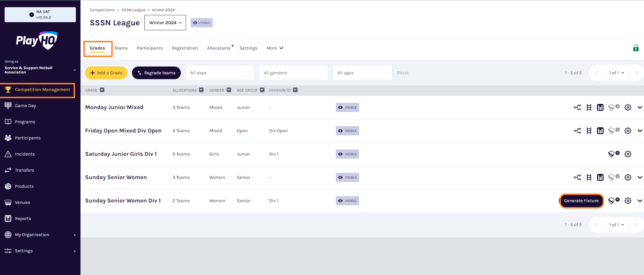Image resolution: width=644 pixels, height=275 pixels.
Task: Click add team shield icon for Saturday Junior Girls
Action: 614,154
